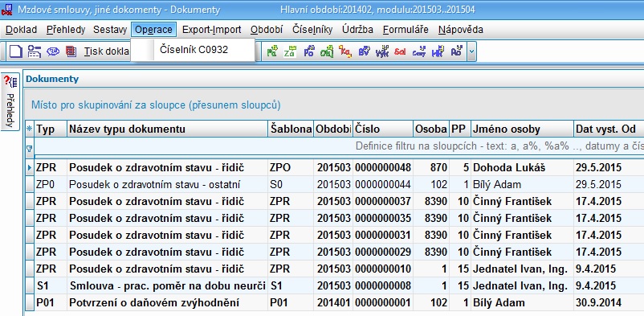Sort by Typ column header
Screen dimensions: 644x316
tap(51, 129)
